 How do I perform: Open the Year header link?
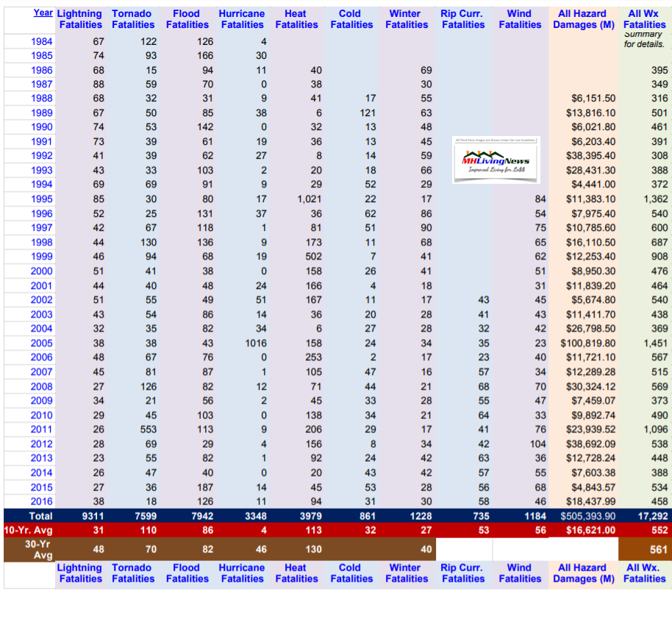click(x=43, y=12)
